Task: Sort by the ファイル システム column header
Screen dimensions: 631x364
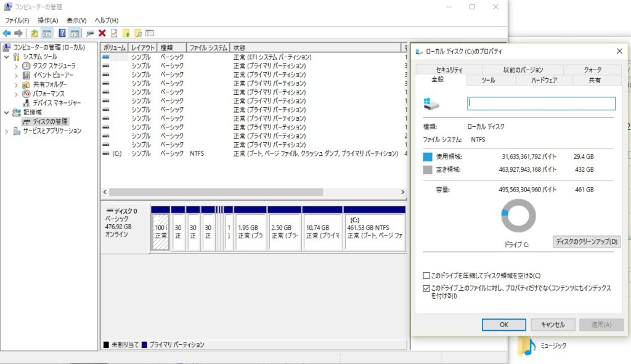Action: [208, 47]
